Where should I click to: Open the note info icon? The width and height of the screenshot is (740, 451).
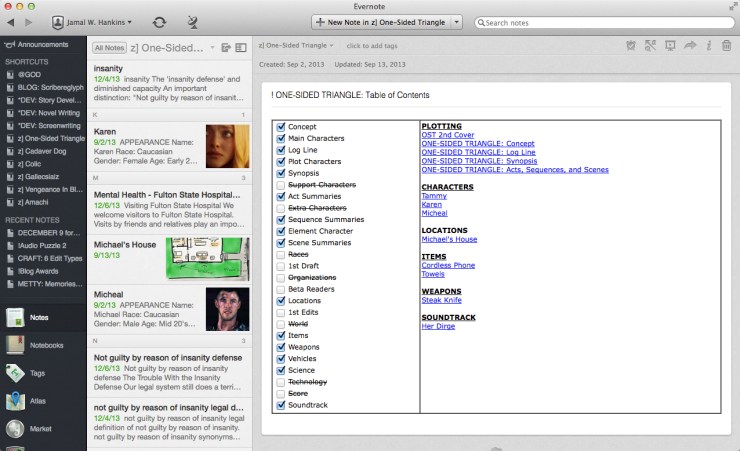click(x=708, y=45)
